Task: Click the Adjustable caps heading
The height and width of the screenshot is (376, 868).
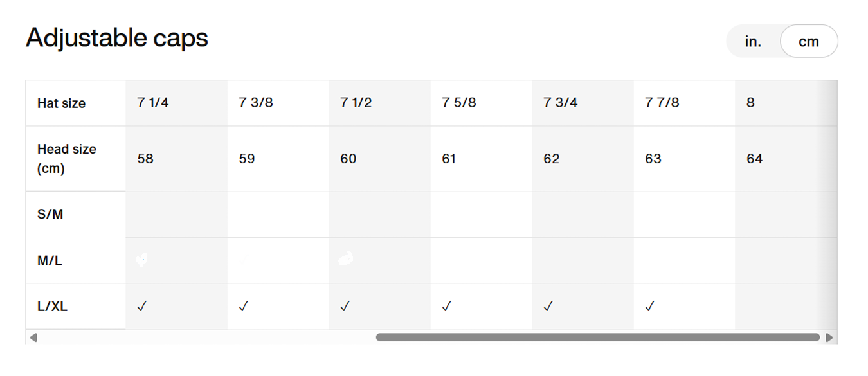Action: (x=117, y=39)
